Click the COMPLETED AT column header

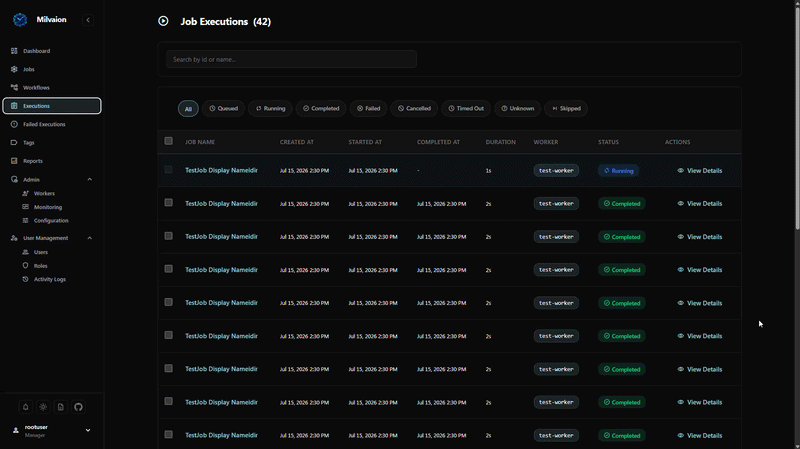click(438, 142)
